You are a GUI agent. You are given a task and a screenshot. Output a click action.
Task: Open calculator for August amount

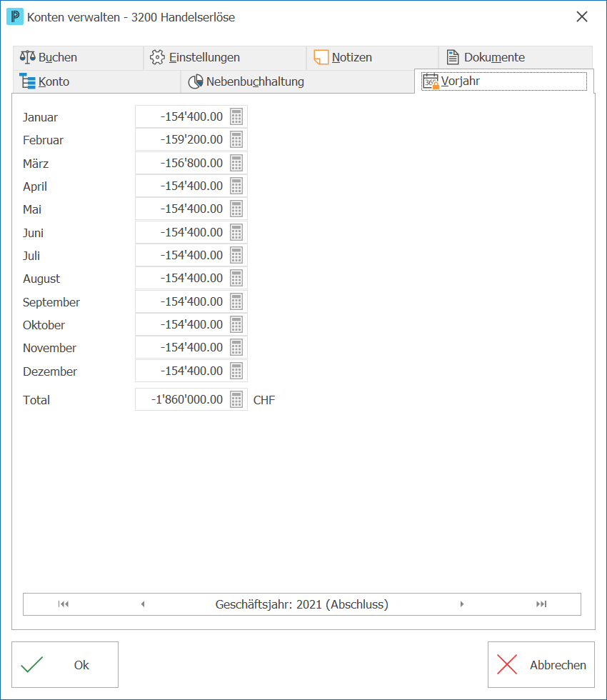click(x=236, y=278)
